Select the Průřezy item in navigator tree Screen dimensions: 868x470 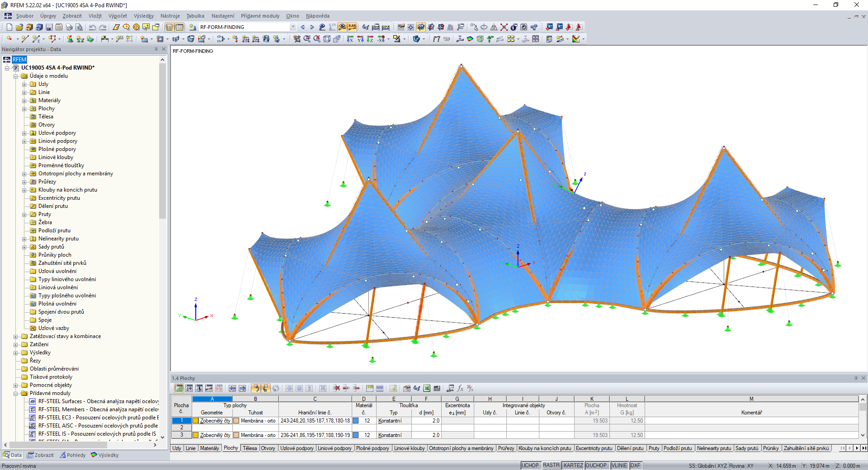click(47, 182)
